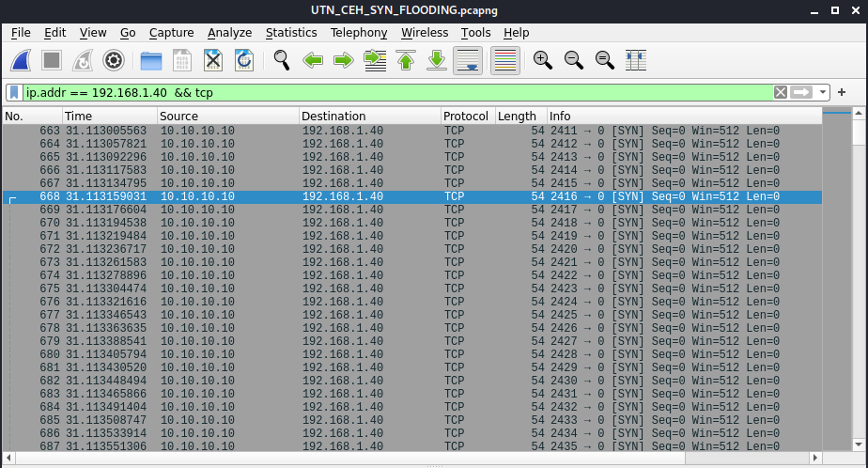The height and width of the screenshot is (468, 868).
Task: Click horizontal scrollbar left arrow
Action: pyautogui.click(x=8, y=458)
